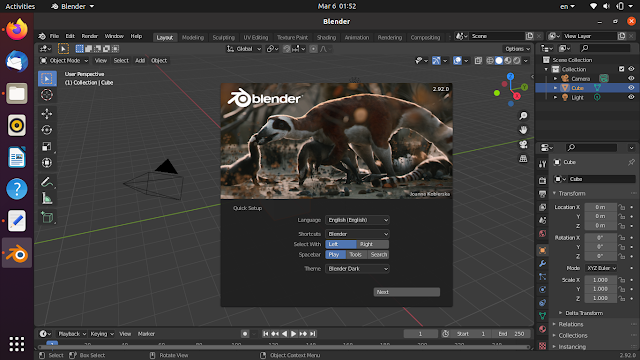This screenshot has height=360, width=640.
Task: Open the Shortcuts dropdown
Action: (357, 234)
